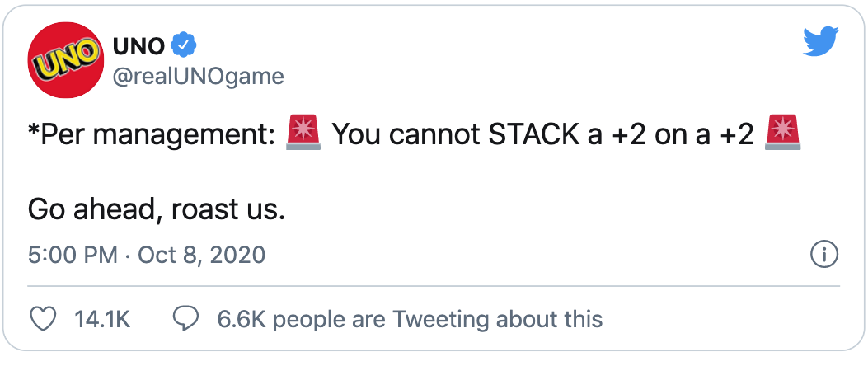Click the circled info icon
The image size is (868, 366).
824,255
